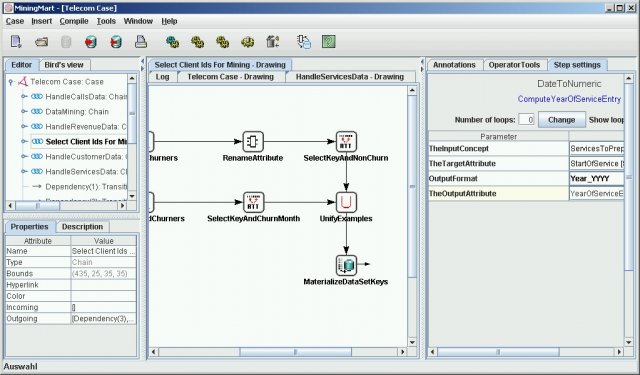Open the Description tab

(82, 227)
